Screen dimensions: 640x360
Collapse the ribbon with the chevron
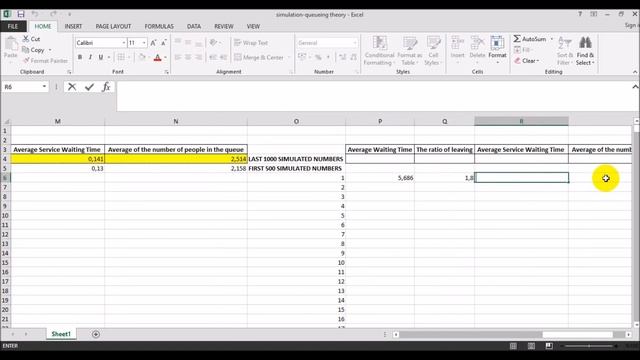coord(635,72)
